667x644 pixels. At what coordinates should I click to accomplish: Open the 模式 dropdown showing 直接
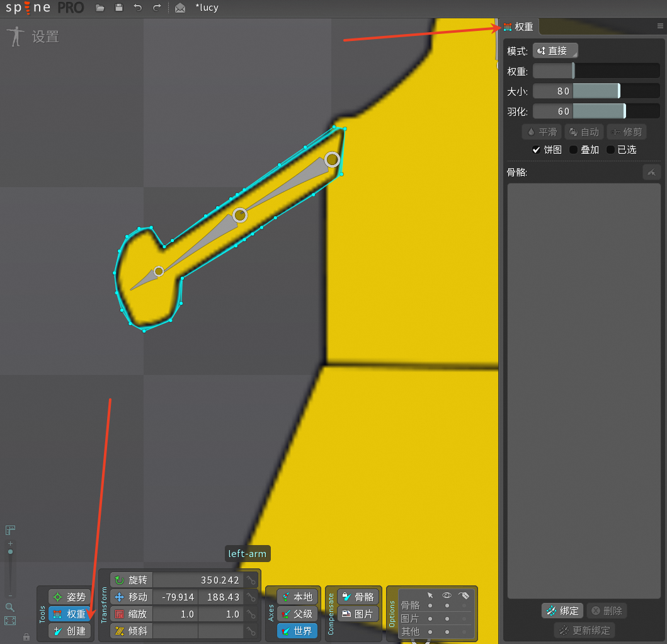click(x=555, y=51)
